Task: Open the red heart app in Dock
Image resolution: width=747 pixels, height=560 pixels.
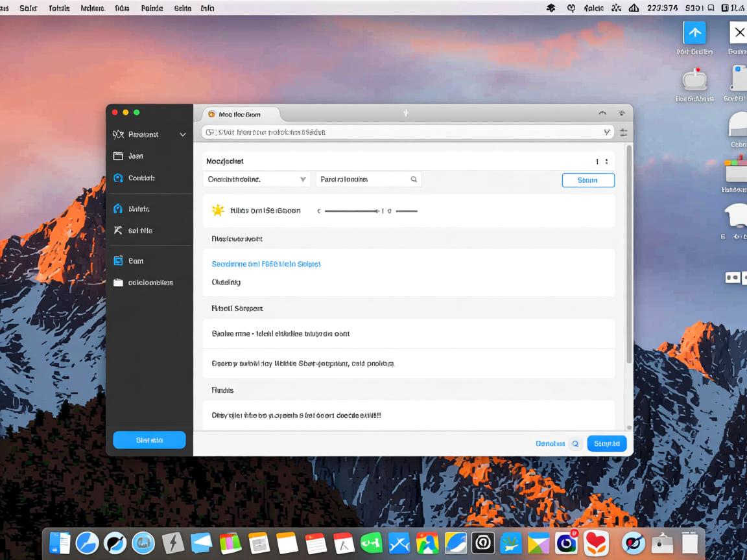Action: [595, 542]
